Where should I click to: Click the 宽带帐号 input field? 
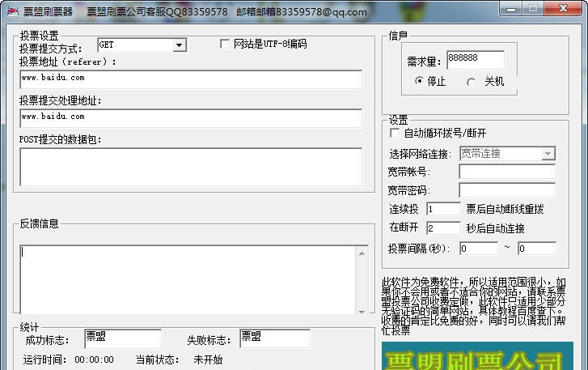pyautogui.click(x=507, y=172)
